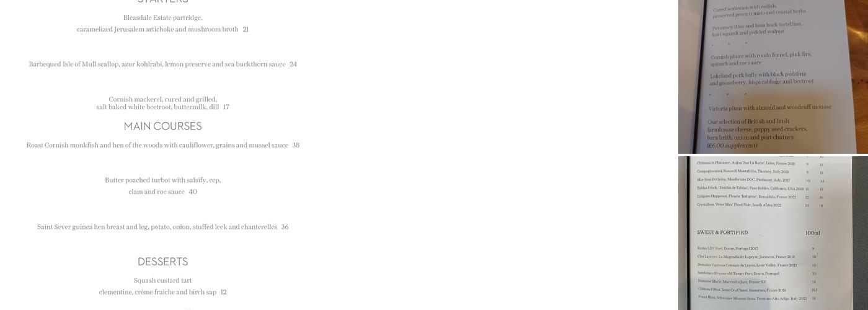868x310 pixels.
Task: Click the DESSERTS heading
Action: pyautogui.click(x=163, y=262)
